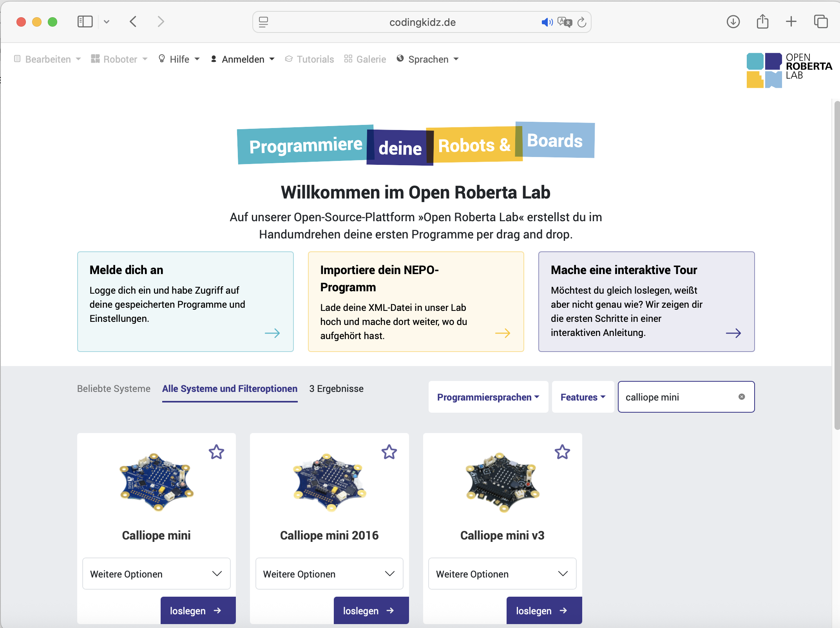
Task: Open the Programmiersprachen filter dropdown
Action: (x=488, y=397)
